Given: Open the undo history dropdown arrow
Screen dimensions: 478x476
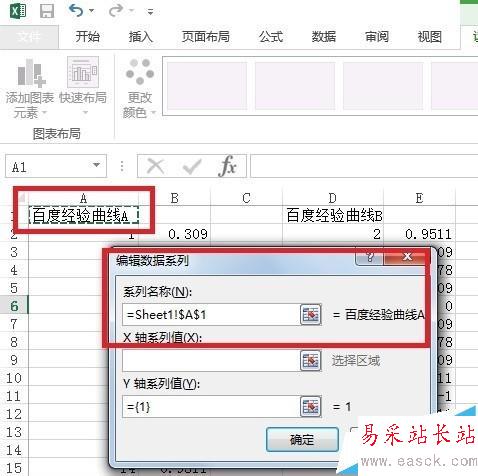Looking at the screenshot, I should (x=91, y=11).
